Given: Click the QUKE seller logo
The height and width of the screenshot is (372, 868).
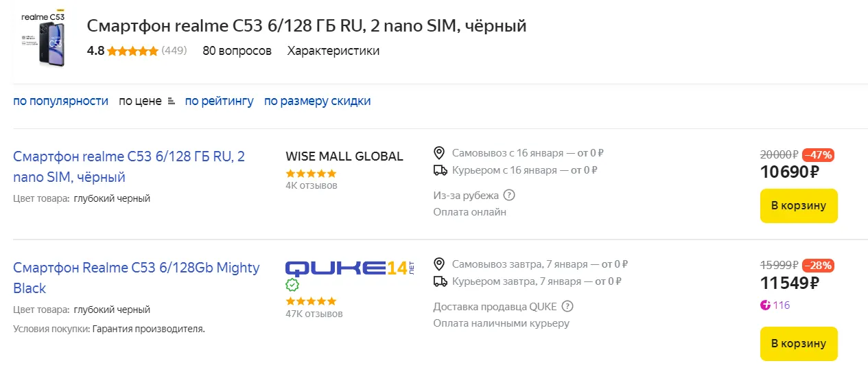Looking at the screenshot, I should click(349, 267).
